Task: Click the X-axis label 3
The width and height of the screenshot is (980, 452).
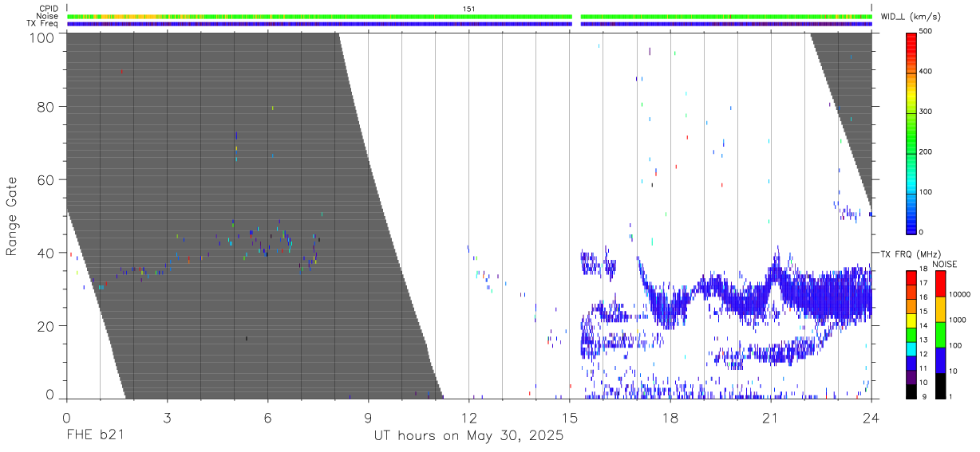Action: pos(167,417)
